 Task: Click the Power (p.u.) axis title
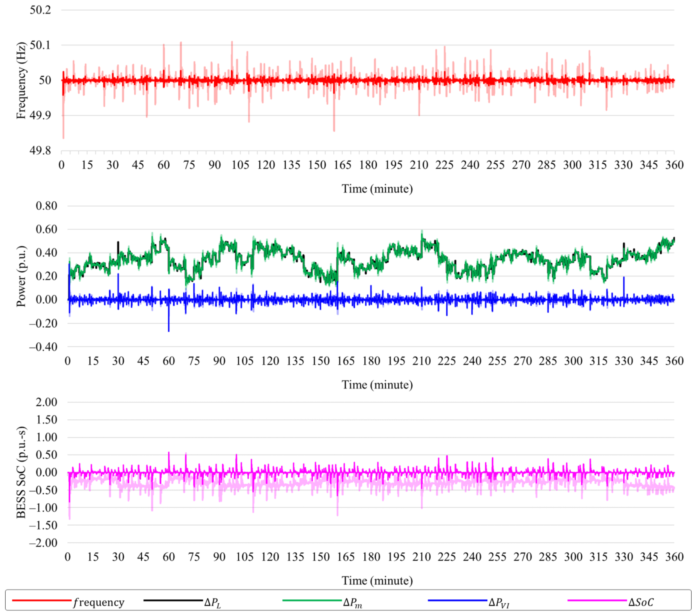21,276
